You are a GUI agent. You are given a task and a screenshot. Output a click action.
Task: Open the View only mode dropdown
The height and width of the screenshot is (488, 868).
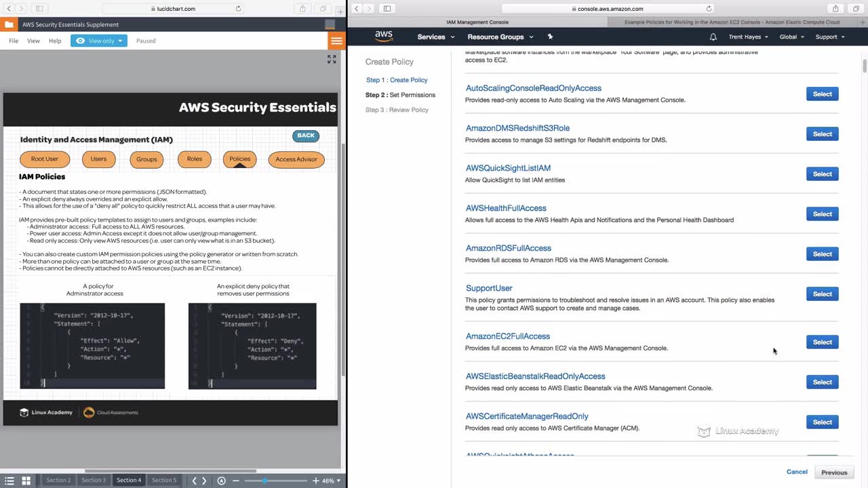pyautogui.click(x=99, y=41)
